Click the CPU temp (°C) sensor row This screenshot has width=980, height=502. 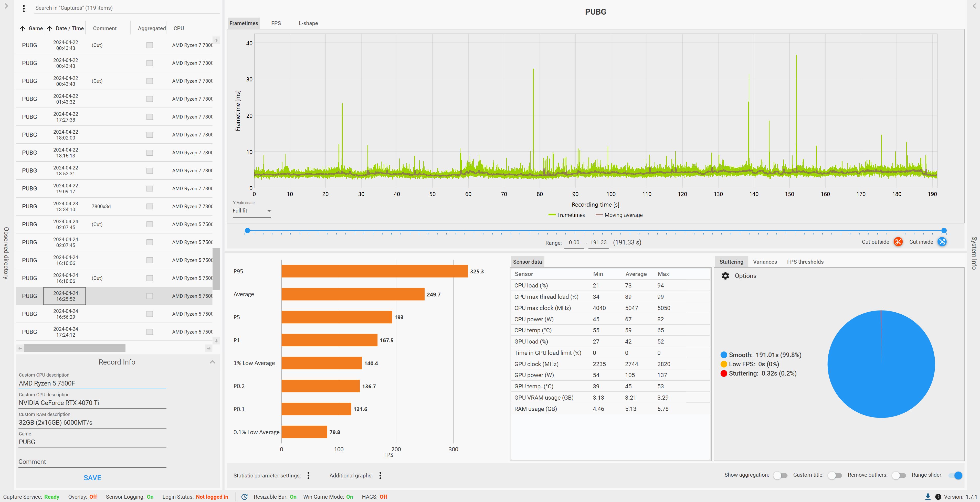(x=610, y=330)
